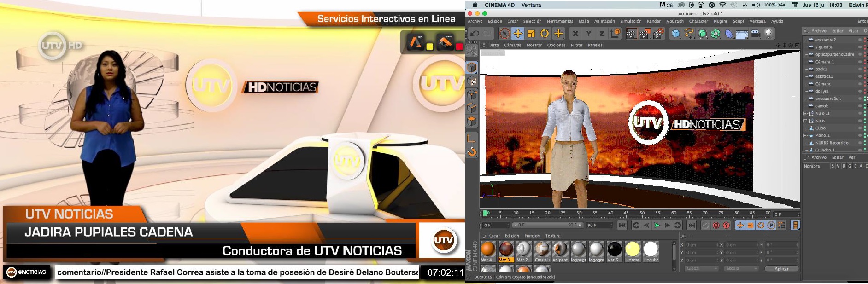Open the green Array modeling objects icon
The image size is (868, 284).
716,33
